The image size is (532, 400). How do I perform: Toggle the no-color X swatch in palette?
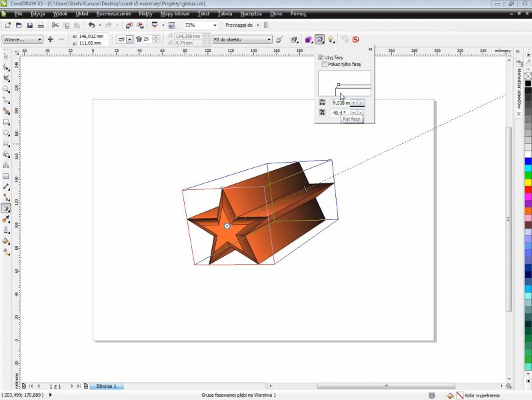point(528,76)
